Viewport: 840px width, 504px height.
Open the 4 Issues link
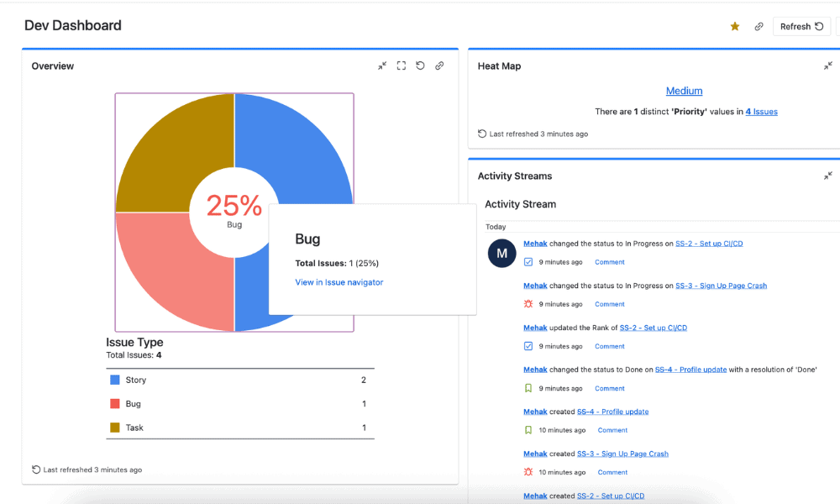pos(761,112)
